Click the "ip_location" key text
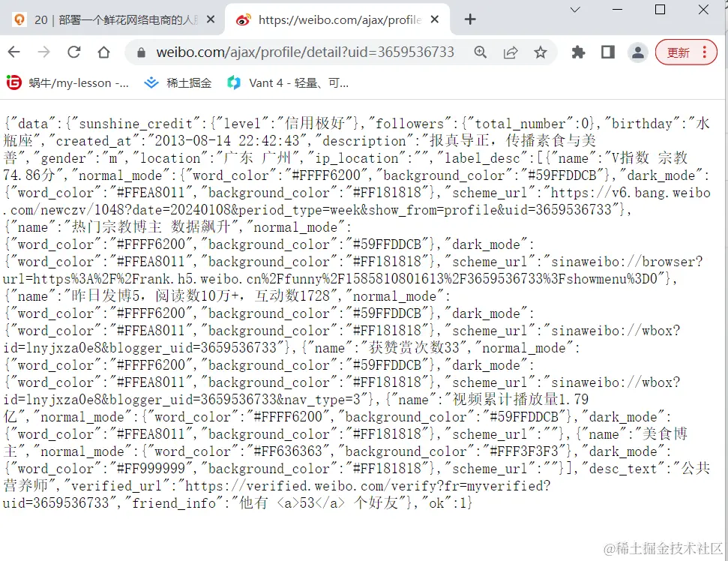The height and width of the screenshot is (561, 728). pos(357,158)
